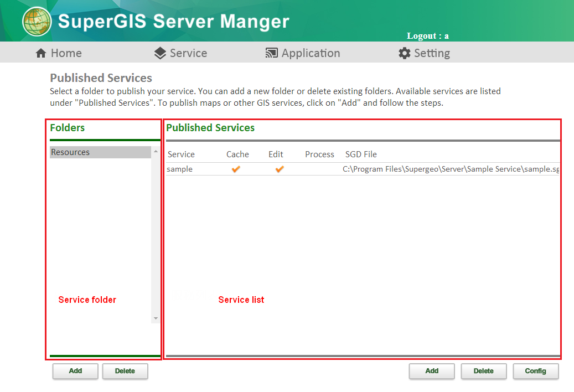
Task: Click Add button under Folders
Action: (75, 371)
